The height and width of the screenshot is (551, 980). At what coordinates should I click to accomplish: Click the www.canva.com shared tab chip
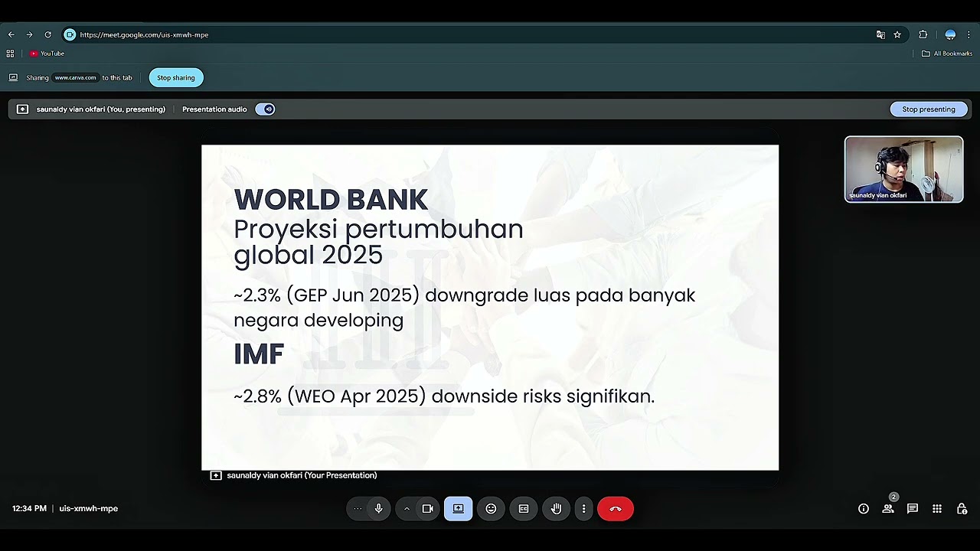[x=75, y=77]
